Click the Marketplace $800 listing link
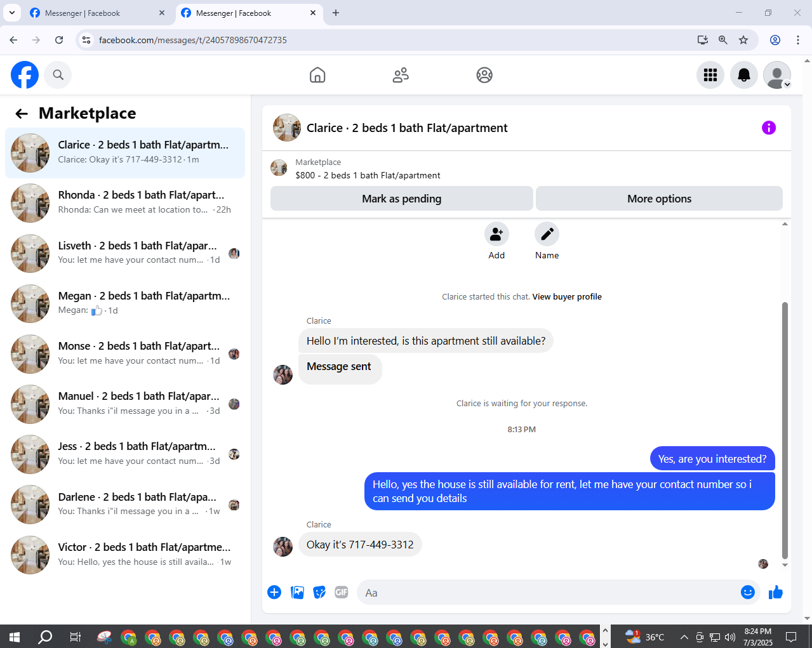 click(x=368, y=175)
